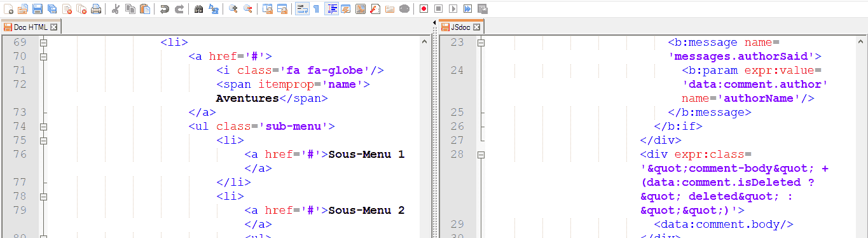Open Folder as Workspace panel
This screenshot has height=238, width=868.
390,9
